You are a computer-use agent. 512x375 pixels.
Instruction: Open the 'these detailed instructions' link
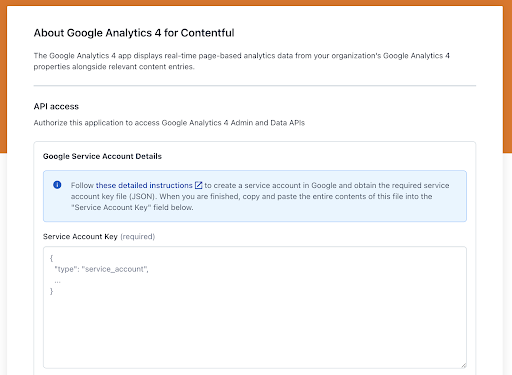pyautogui.click(x=144, y=185)
